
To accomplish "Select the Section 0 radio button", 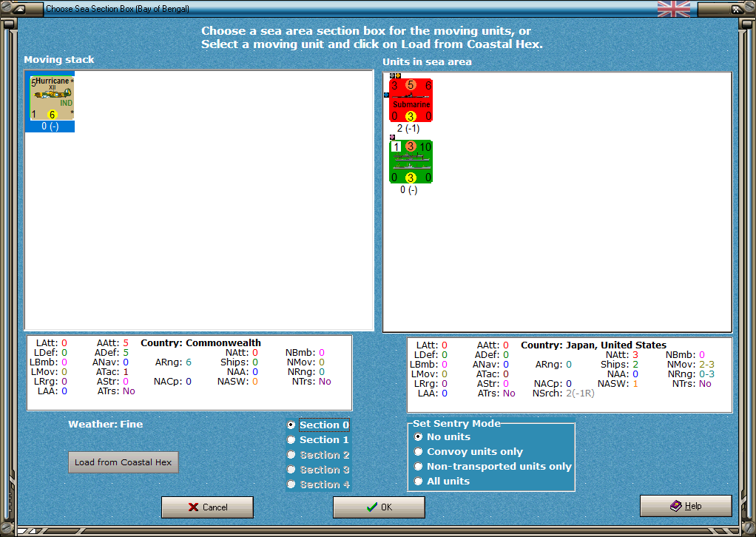I will (291, 425).
